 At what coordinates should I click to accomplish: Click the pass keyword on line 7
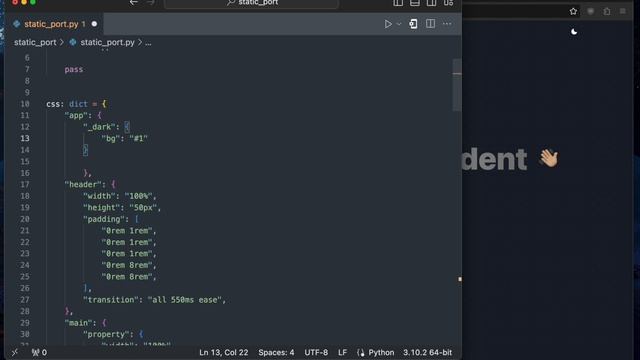click(x=73, y=69)
